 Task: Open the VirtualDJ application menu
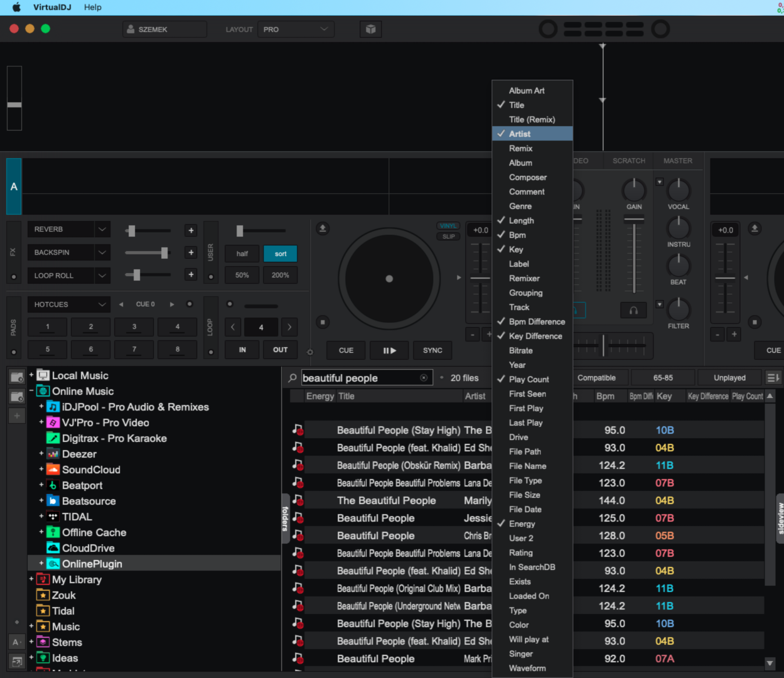(x=52, y=7)
